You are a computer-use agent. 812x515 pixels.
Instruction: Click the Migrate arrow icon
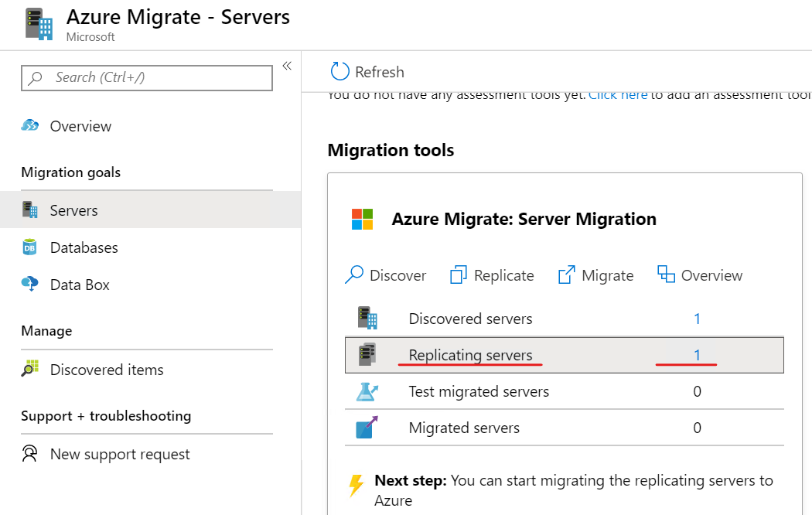pos(567,275)
